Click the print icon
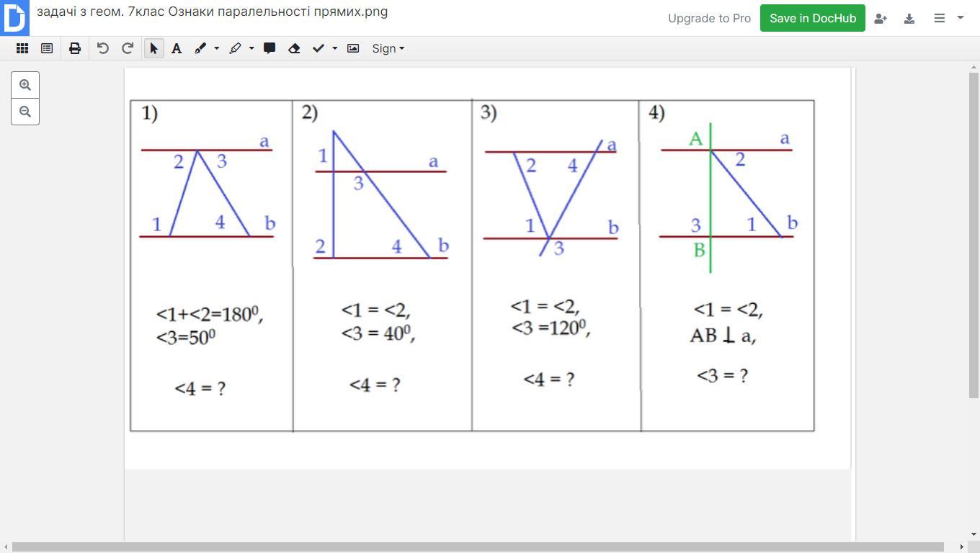This screenshot has width=980, height=553. 75,48
